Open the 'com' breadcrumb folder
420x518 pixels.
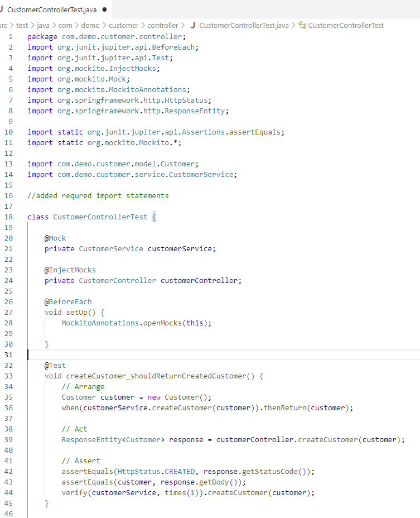65,26
